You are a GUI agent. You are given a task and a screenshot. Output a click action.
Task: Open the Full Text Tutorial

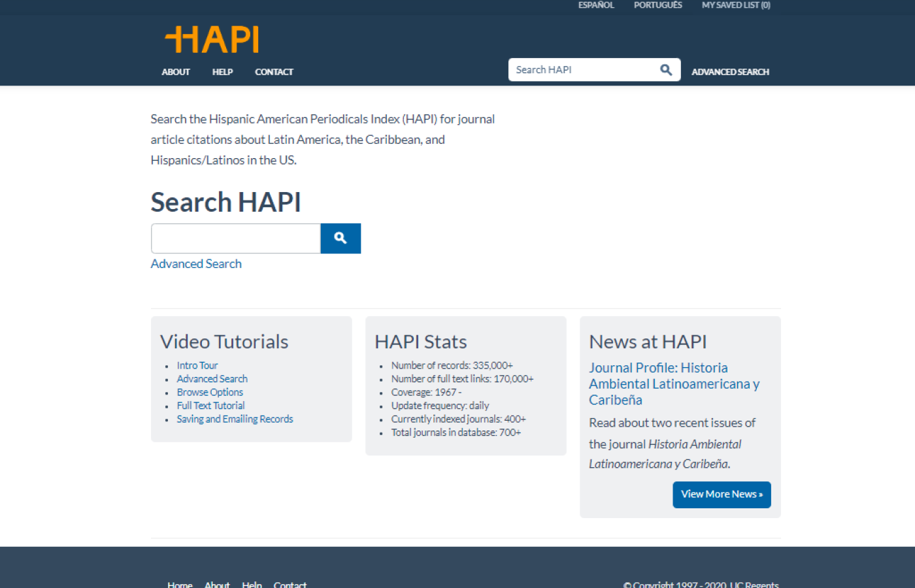click(210, 405)
